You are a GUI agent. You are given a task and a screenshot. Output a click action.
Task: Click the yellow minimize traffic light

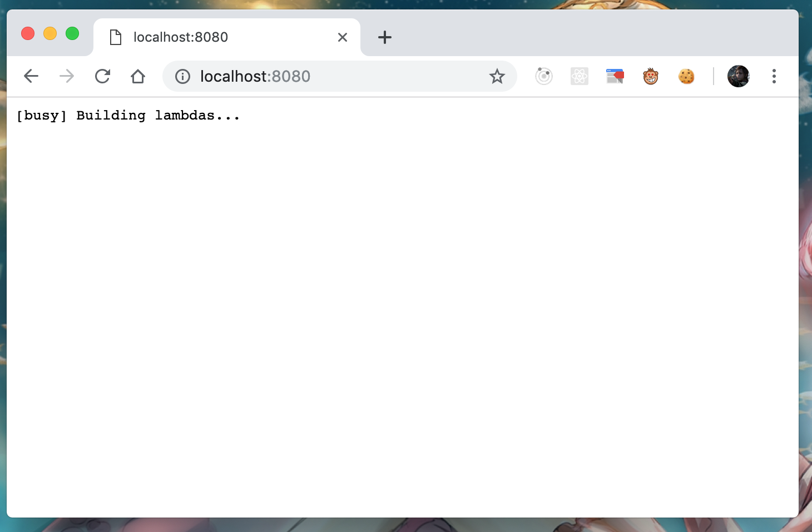pos(50,33)
